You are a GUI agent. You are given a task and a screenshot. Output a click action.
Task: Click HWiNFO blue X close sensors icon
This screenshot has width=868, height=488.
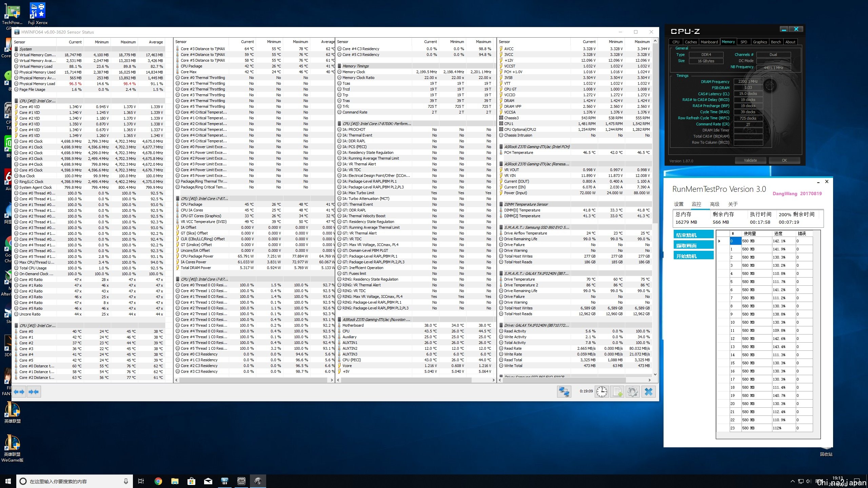click(x=648, y=392)
